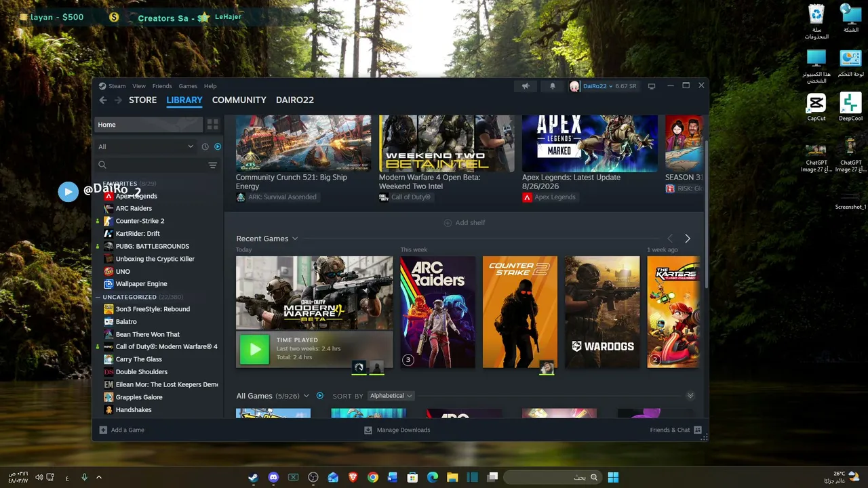Switch to collections grid view icon
868x488 pixels.
pos(213,125)
